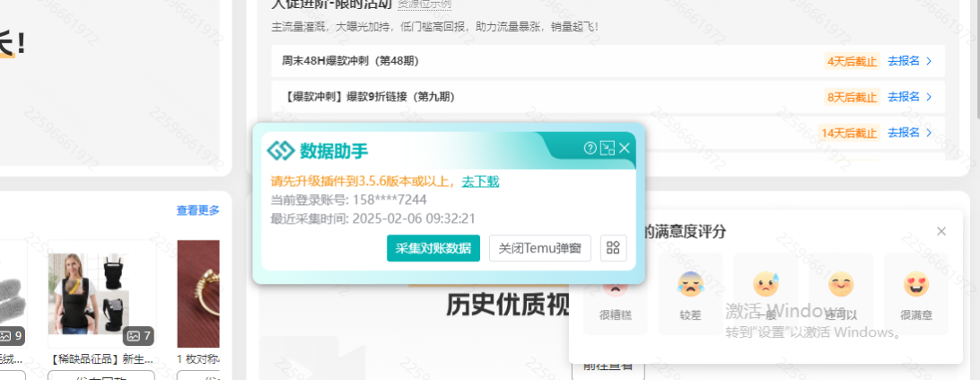Open the gold ring product thumbnail
Image resolution: width=980 pixels, height=380 pixels.
click(x=198, y=294)
